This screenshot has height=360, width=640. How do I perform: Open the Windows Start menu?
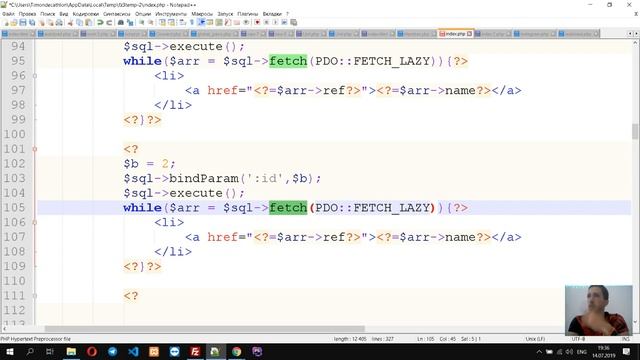pos(9,352)
